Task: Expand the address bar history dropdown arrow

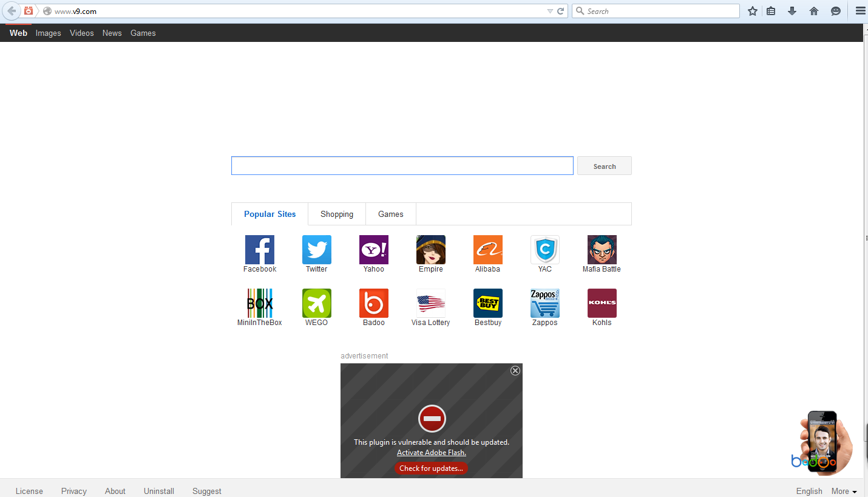Action: 550,11
